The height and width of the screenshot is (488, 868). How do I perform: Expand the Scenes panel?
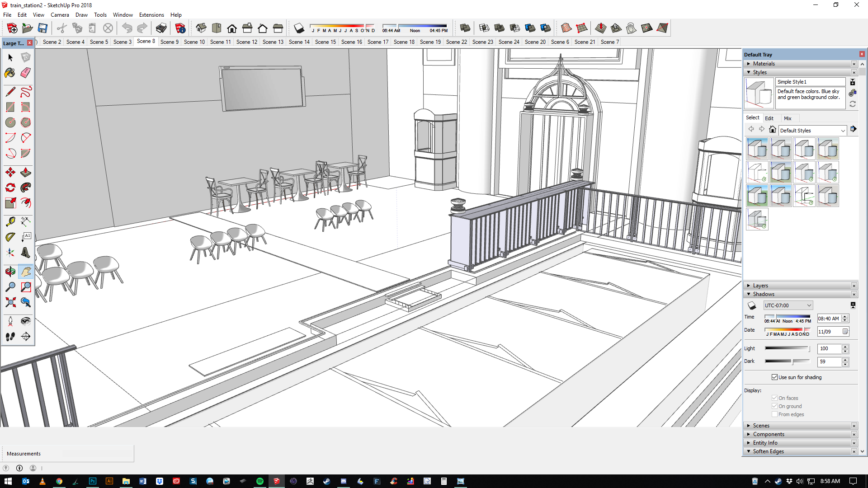click(800, 426)
